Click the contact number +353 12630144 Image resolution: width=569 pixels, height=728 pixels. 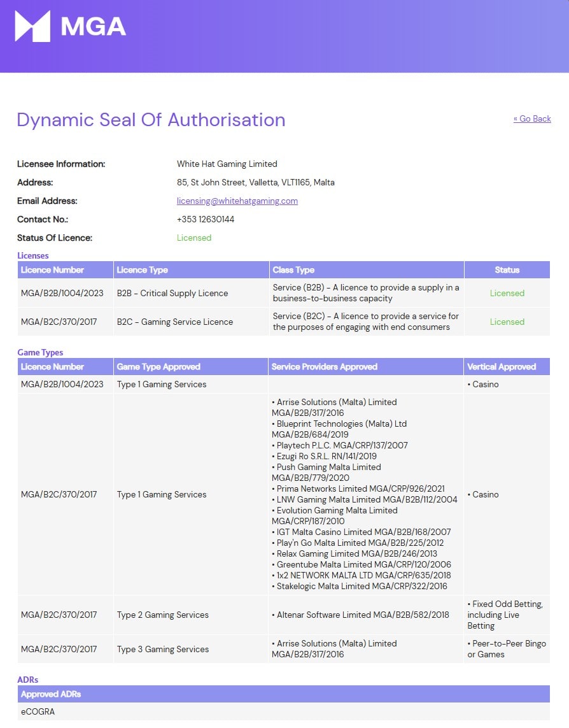(205, 219)
